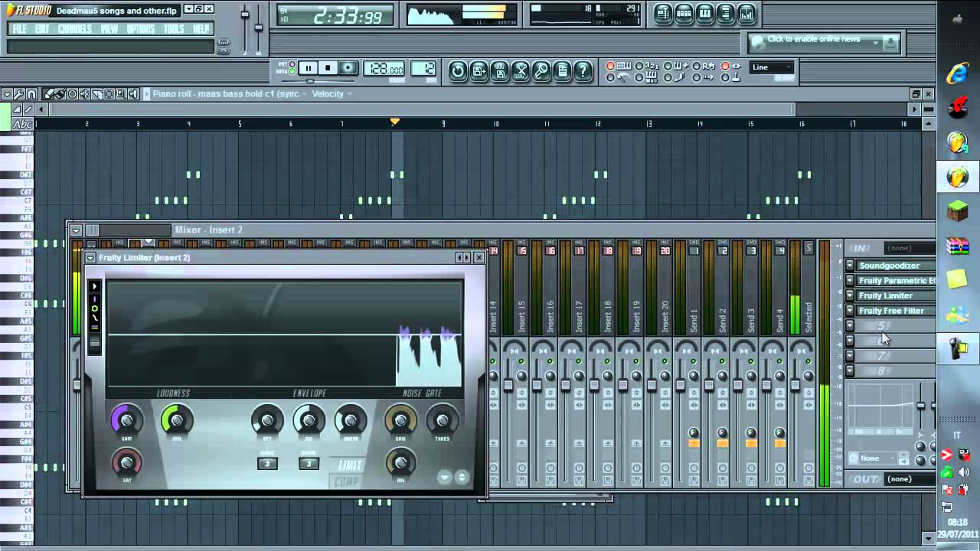Select COMP mode in Fruity Limiter
Screen dimensions: 980x551
[348, 481]
